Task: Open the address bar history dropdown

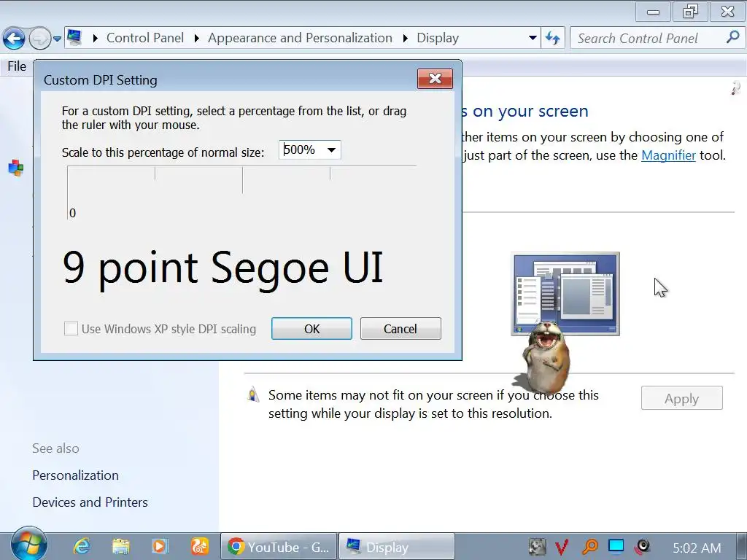Action: pos(533,38)
